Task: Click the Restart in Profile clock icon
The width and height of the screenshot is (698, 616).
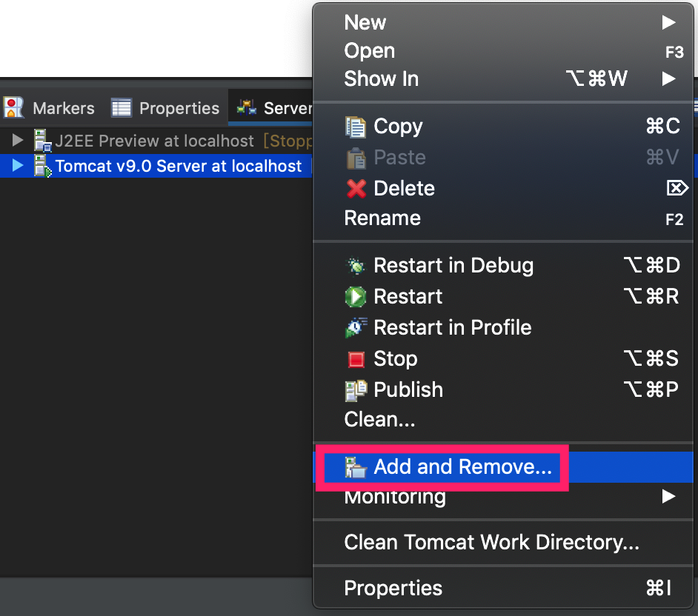Action: [356, 328]
